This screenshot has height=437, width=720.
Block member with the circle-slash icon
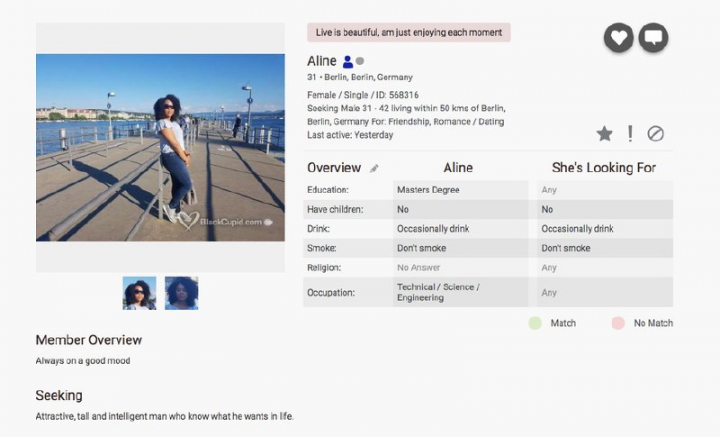point(656,133)
